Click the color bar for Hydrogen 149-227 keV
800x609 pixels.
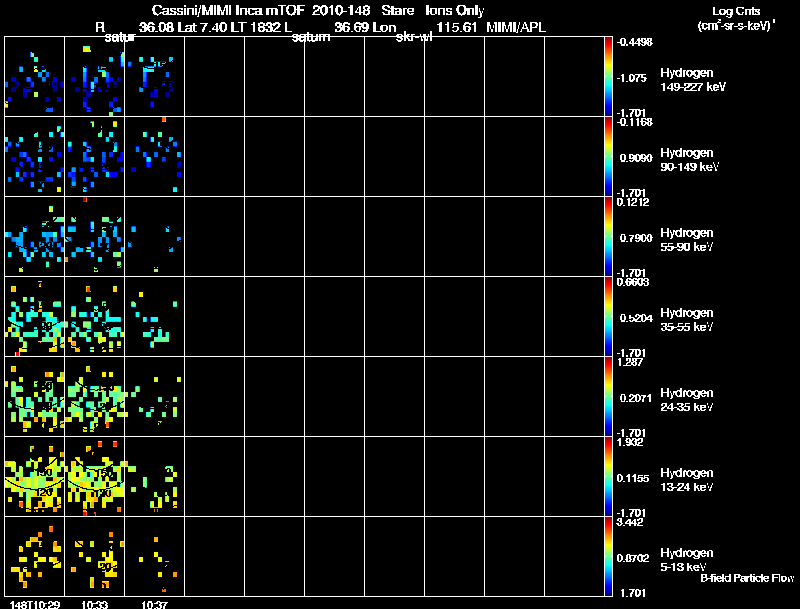pyautogui.click(x=608, y=77)
